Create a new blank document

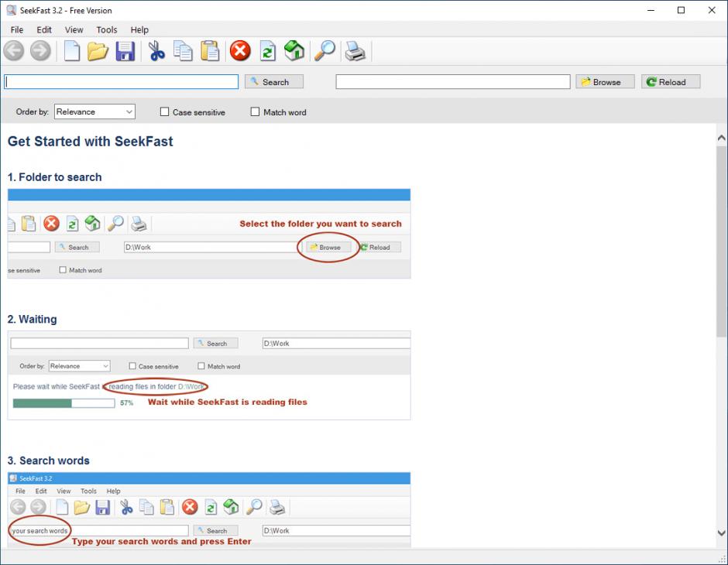(x=72, y=51)
